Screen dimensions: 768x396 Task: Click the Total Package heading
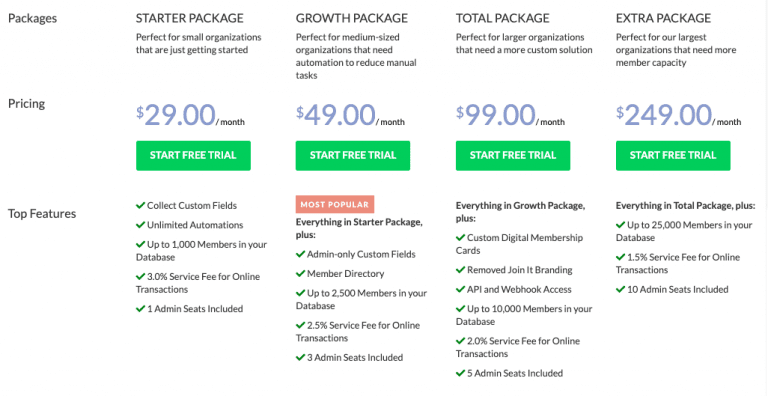(503, 18)
